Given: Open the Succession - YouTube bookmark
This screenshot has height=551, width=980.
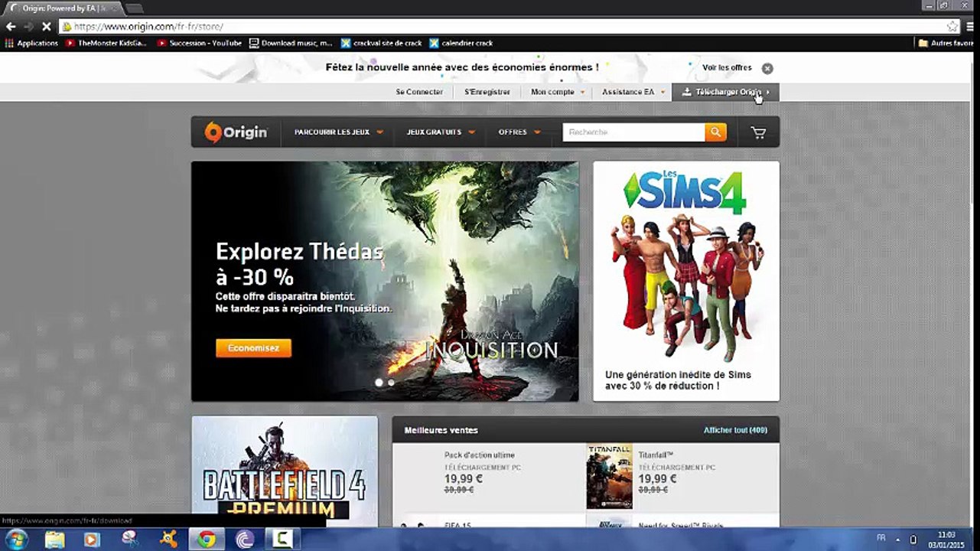Looking at the screenshot, I should coord(199,43).
